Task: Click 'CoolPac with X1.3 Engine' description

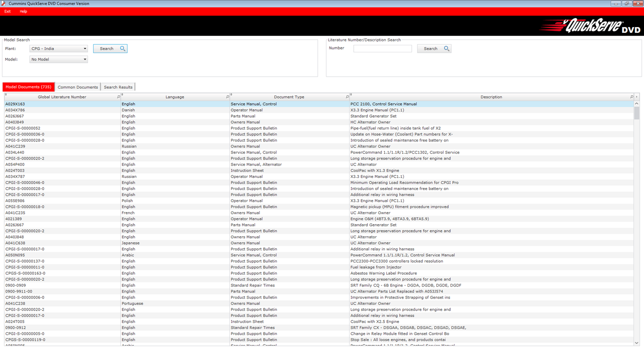Action: [374, 171]
